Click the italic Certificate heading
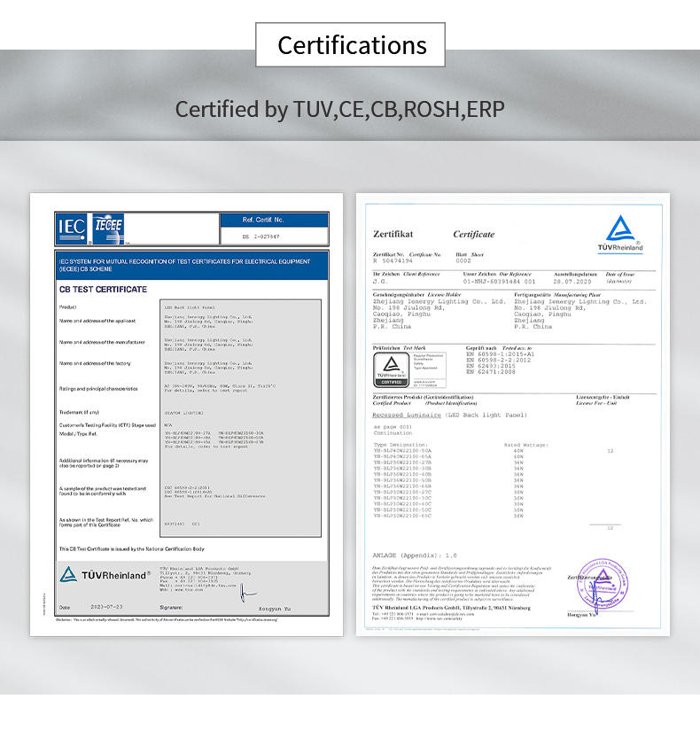700x730 pixels. click(474, 234)
